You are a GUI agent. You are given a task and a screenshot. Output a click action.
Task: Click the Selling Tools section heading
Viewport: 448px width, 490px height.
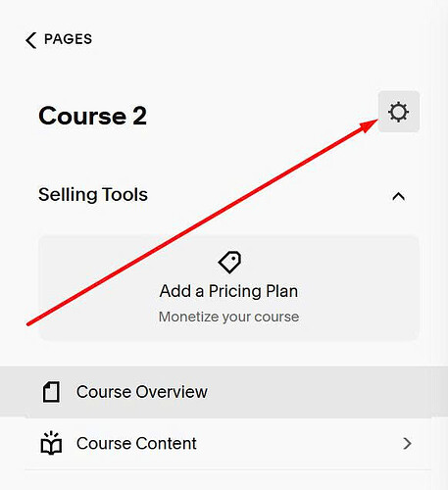pos(93,195)
